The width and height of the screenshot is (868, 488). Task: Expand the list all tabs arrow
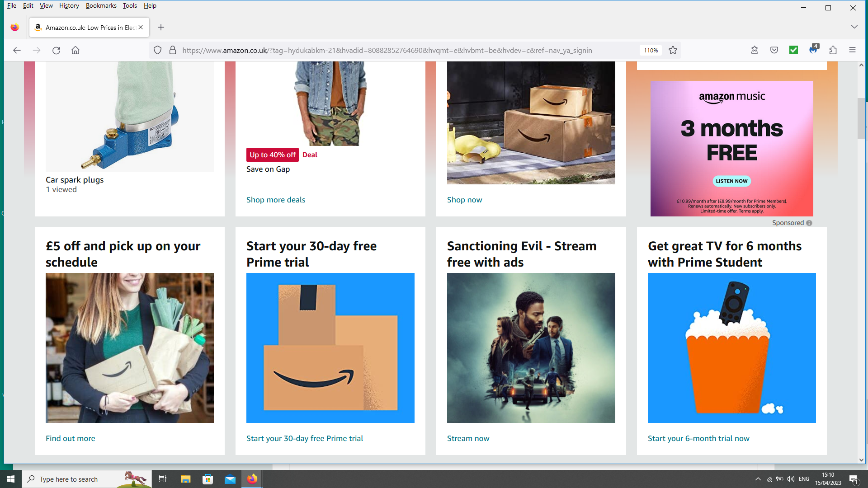click(854, 27)
